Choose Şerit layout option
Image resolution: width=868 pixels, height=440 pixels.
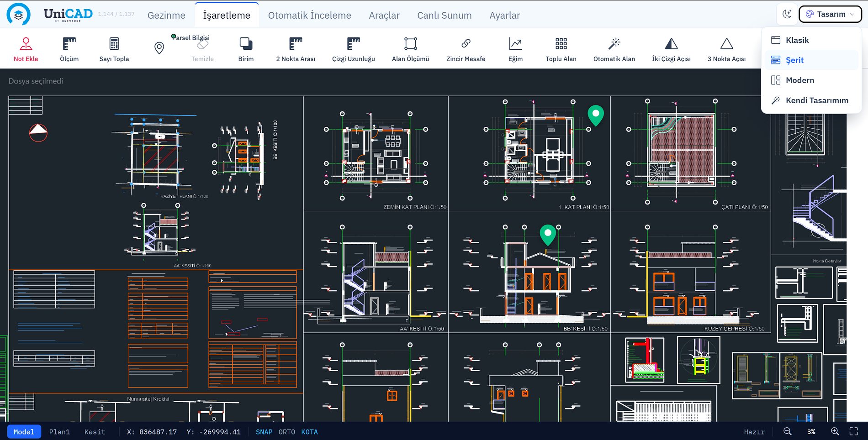pyautogui.click(x=811, y=60)
